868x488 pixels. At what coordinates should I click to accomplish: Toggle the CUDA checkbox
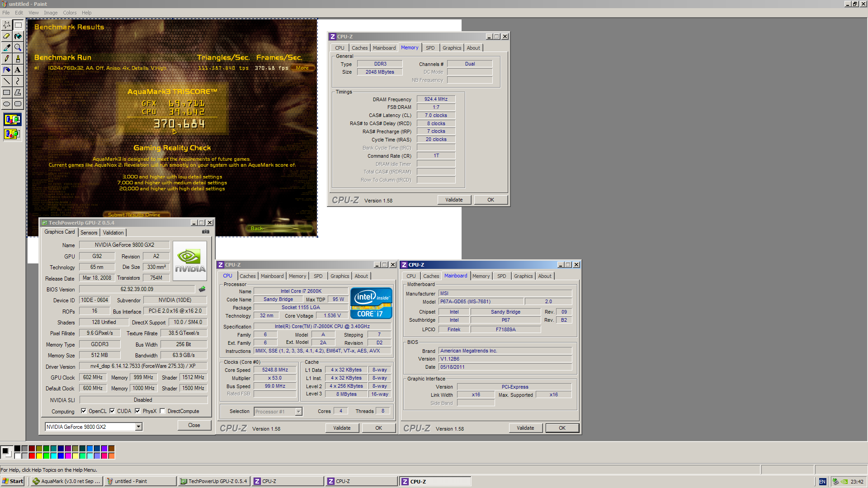[x=112, y=411]
